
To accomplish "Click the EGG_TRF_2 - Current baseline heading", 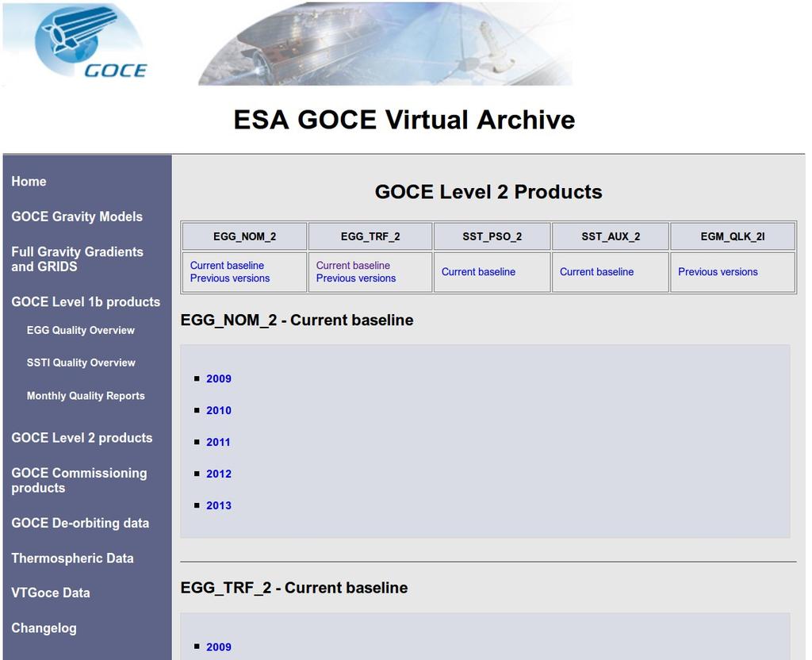I will 294,588.
